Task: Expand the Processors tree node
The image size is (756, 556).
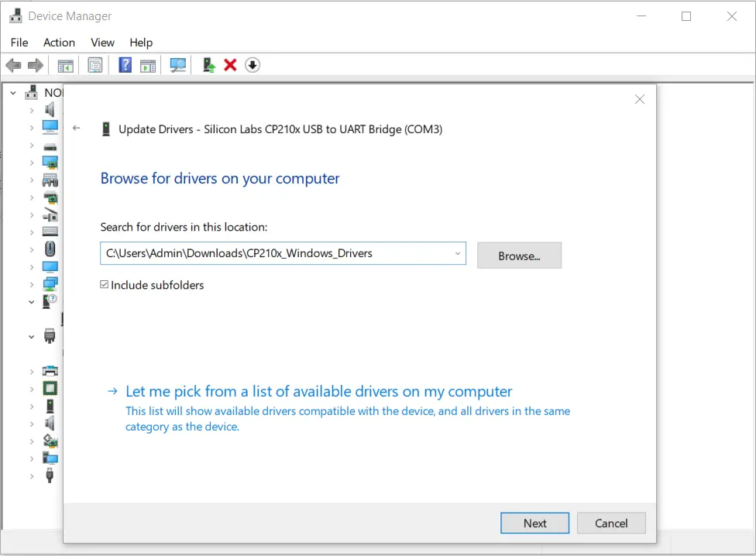Action: tap(32, 389)
